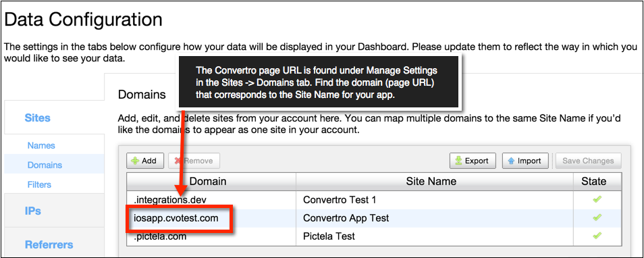Select the Filters sub-tab
The image size is (644, 258).
pos(39,184)
